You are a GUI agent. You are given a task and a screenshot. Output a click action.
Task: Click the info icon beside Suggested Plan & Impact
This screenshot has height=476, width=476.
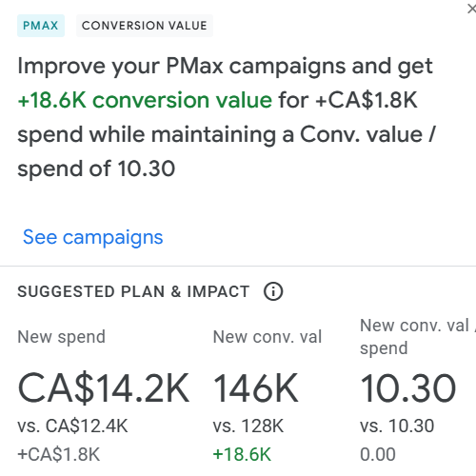click(x=273, y=291)
